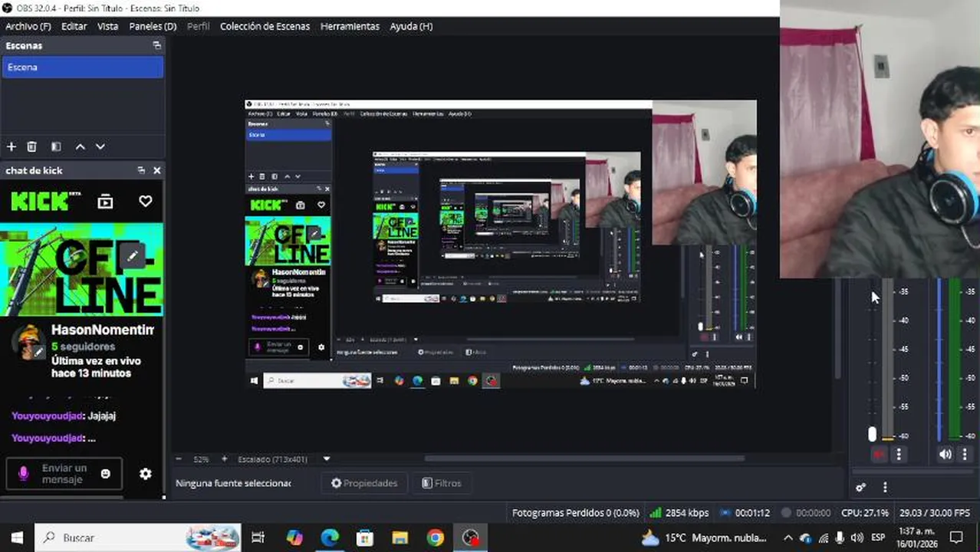Open Filtros for the source

[x=442, y=483]
